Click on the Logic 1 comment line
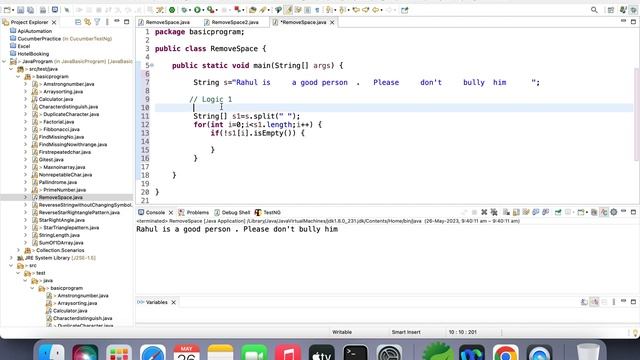Image resolution: width=640 pixels, height=360 pixels. click(x=211, y=99)
